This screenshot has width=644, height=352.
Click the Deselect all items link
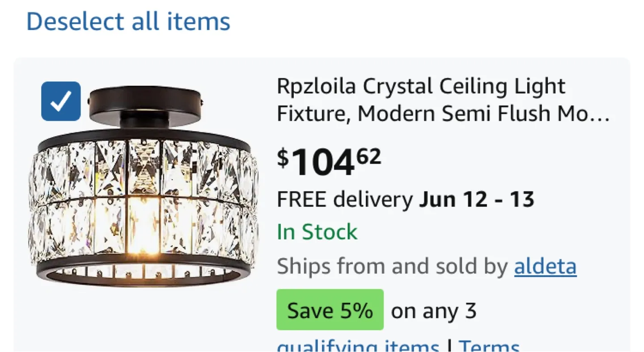128,21
